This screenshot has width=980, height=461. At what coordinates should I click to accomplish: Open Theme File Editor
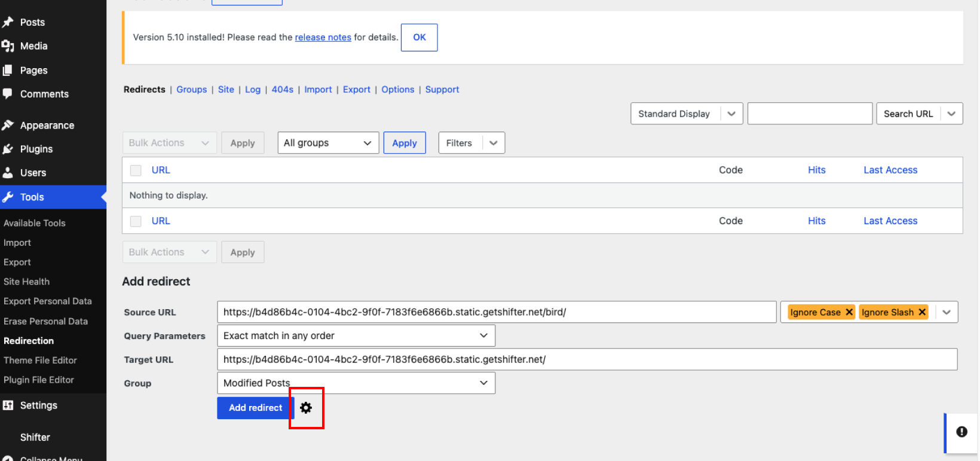point(41,361)
